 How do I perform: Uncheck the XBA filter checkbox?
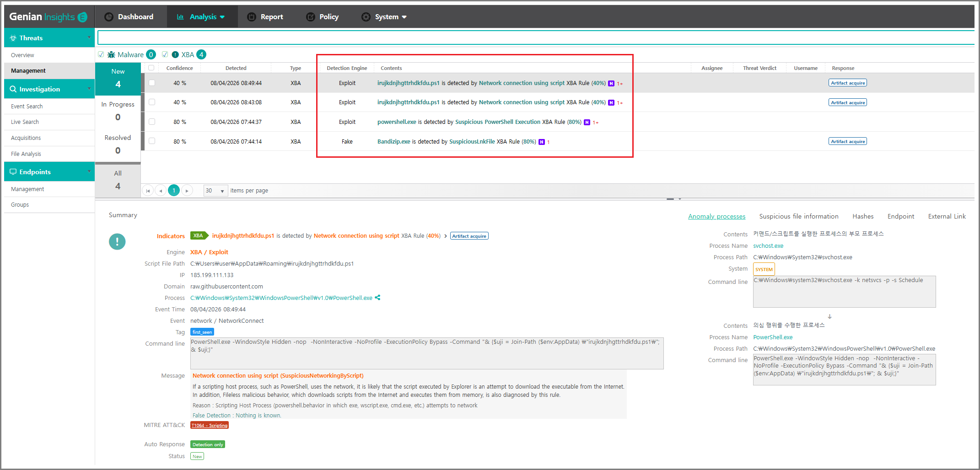click(x=165, y=54)
